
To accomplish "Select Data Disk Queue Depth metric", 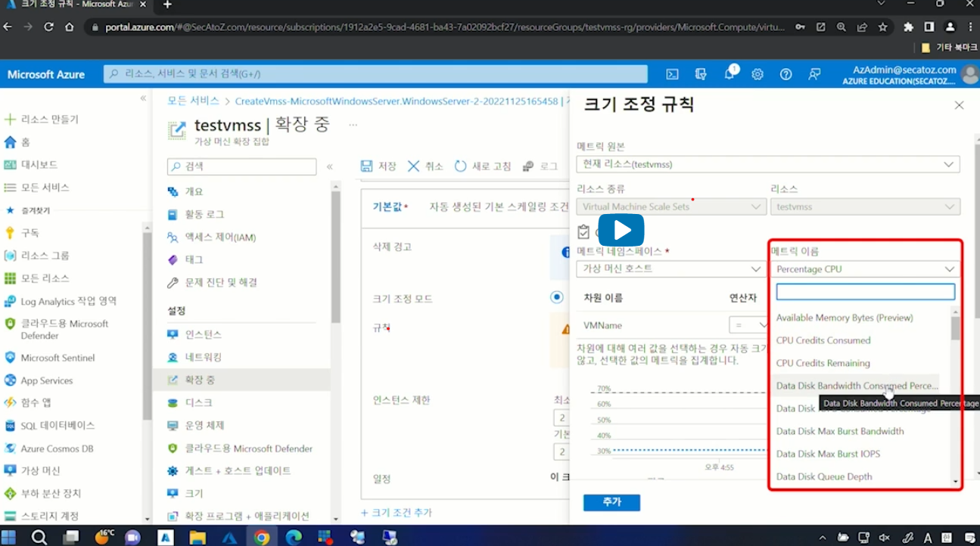I will (x=824, y=476).
